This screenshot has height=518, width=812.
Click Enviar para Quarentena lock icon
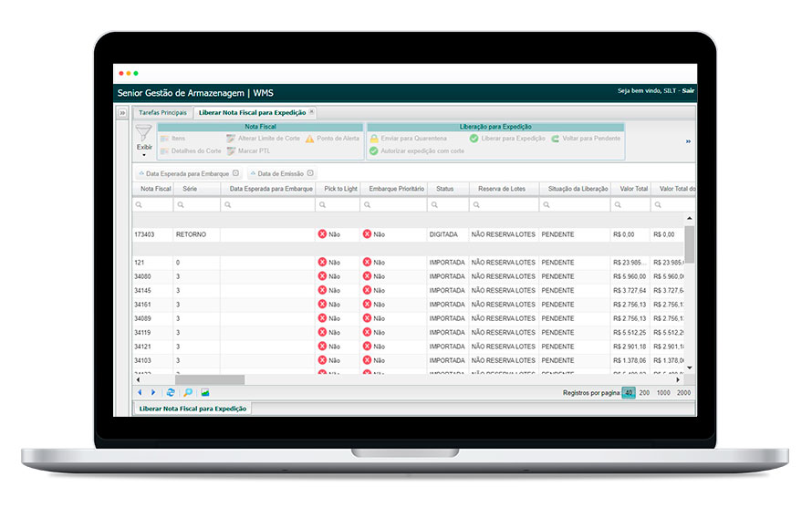[374, 139]
